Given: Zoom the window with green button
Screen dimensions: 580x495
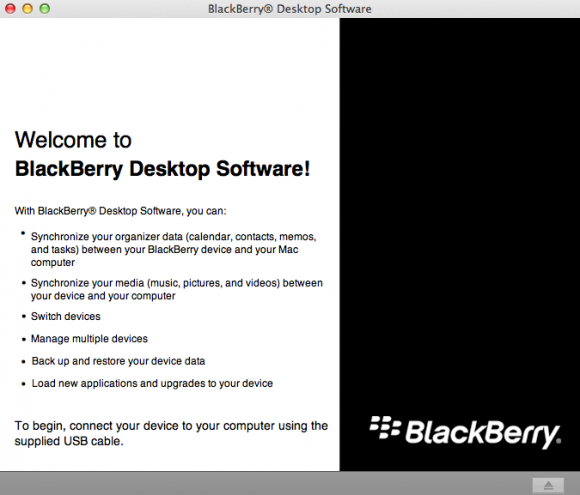Looking at the screenshot, I should pos(45,9).
